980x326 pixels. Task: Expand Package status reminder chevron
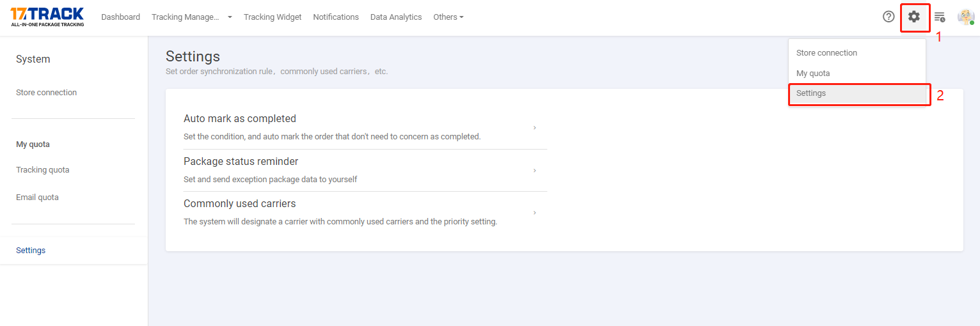(x=535, y=171)
